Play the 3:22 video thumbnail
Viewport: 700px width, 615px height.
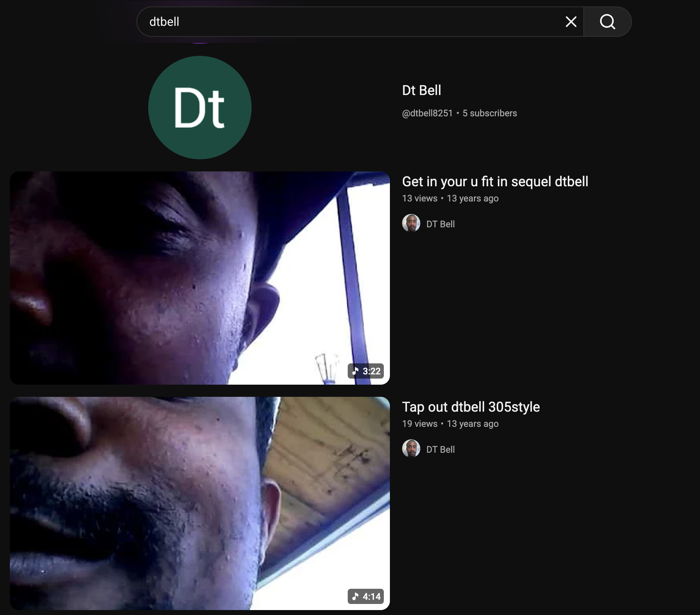click(200, 278)
